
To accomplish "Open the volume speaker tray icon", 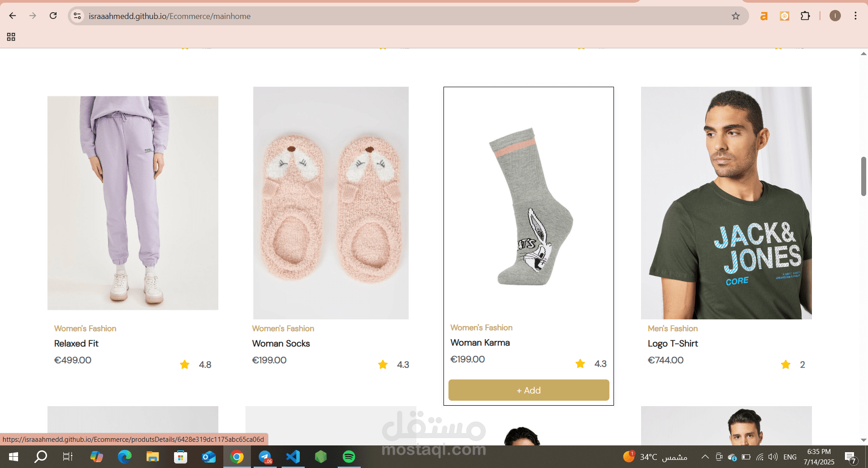I will [773, 457].
